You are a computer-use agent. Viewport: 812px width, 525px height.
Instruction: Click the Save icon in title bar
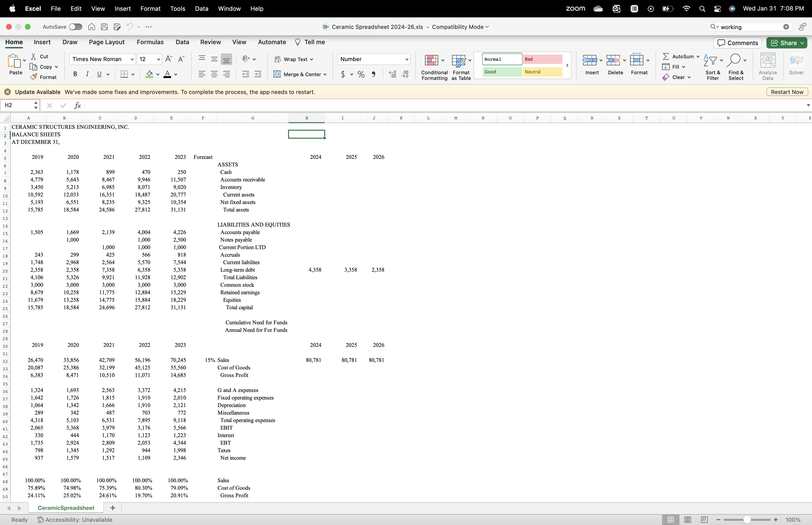(104, 27)
